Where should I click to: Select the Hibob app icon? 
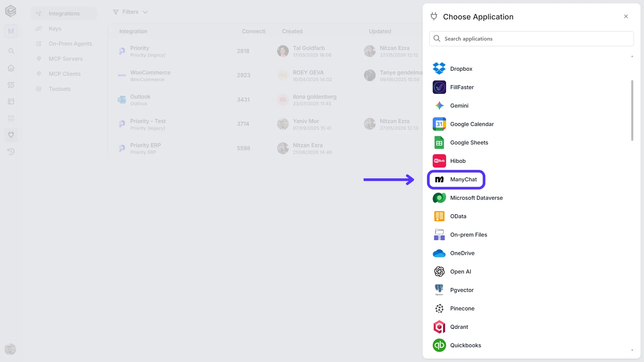point(439,161)
